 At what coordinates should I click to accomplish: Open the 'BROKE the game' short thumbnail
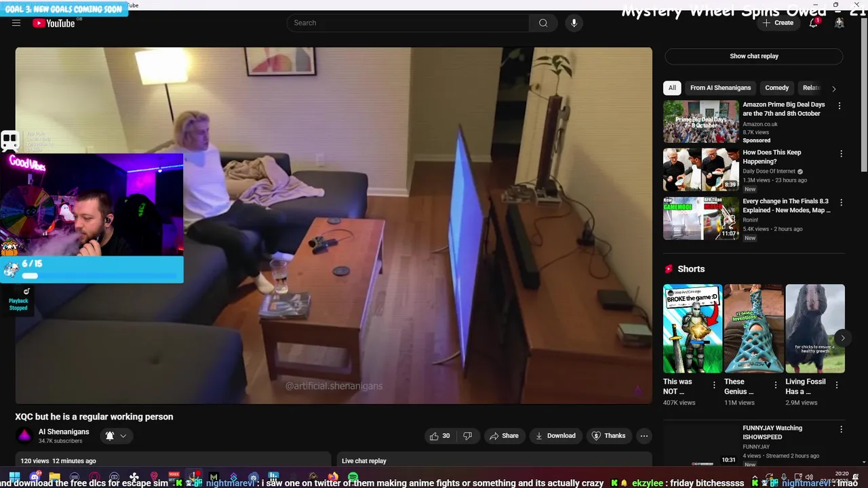pos(692,329)
